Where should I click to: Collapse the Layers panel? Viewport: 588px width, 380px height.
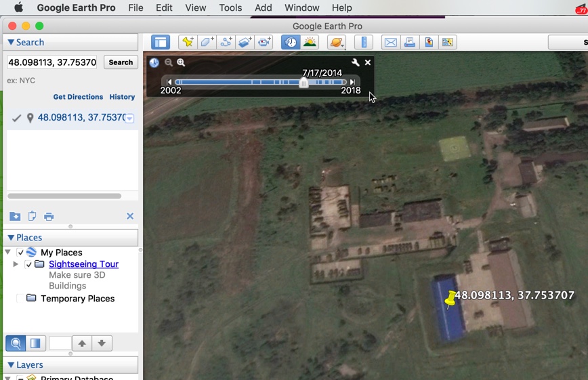point(11,365)
